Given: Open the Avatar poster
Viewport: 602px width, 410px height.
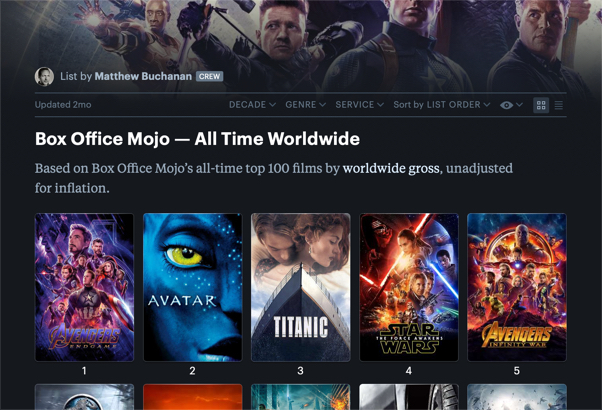Looking at the screenshot, I should click(x=192, y=287).
